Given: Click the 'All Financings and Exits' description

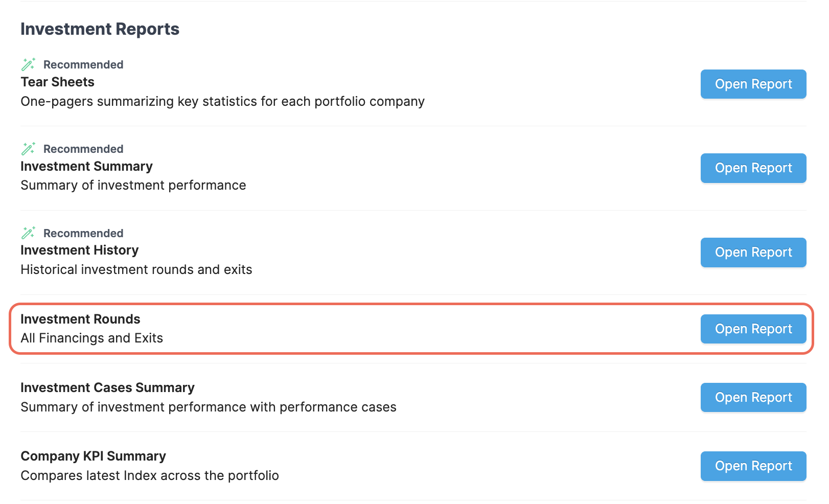Looking at the screenshot, I should pyautogui.click(x=91, y=338).
